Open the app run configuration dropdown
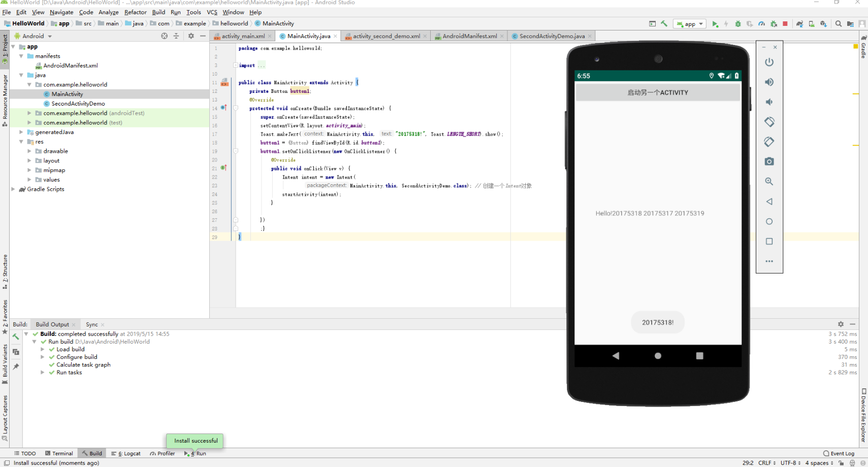Viewport: 868px width, 467px height. click(690, 24)
